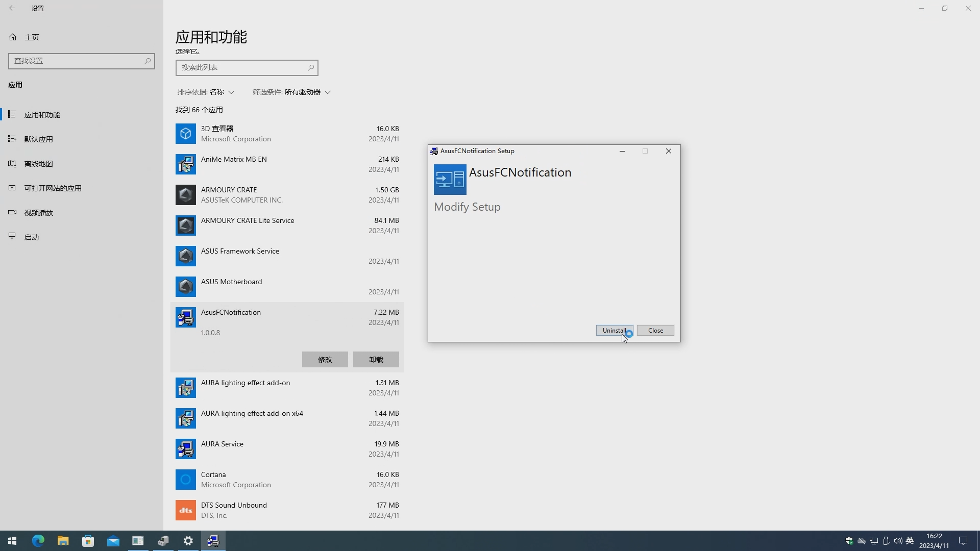Open the Mail app from the taskbar

tap(113, 540)
